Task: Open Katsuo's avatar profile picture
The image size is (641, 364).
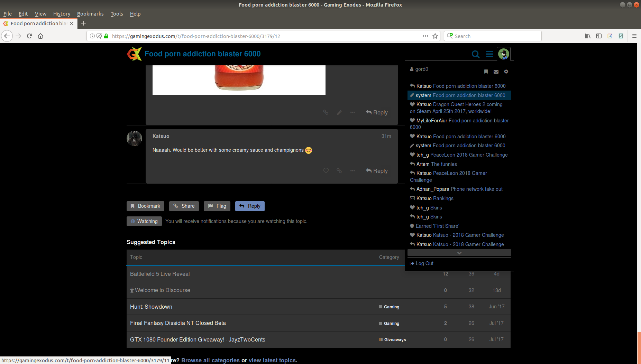Action: point(134,138)
